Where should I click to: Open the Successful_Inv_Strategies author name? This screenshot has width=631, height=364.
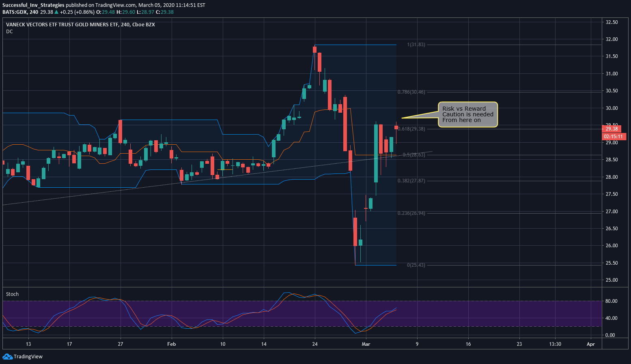pos(34,5)
